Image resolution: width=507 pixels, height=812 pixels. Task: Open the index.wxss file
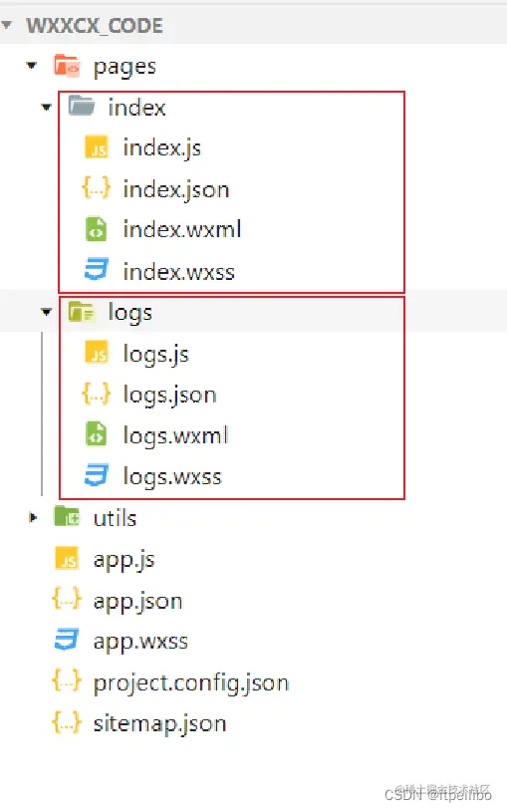coord(178,271)
